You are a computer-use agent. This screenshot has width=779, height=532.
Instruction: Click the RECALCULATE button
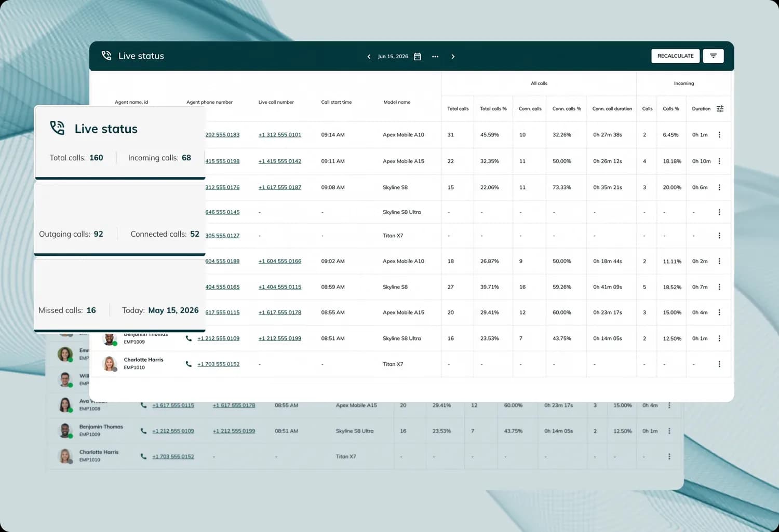[675, 56]
